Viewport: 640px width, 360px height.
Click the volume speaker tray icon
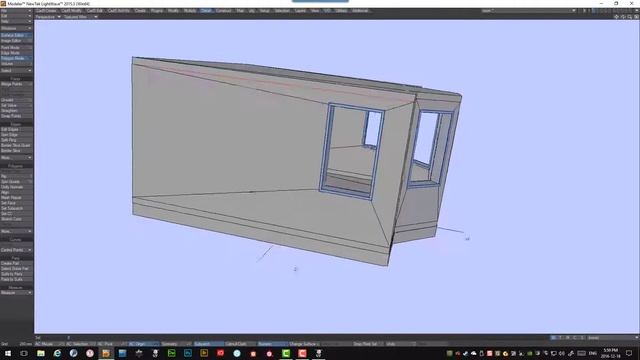point(562,353)
